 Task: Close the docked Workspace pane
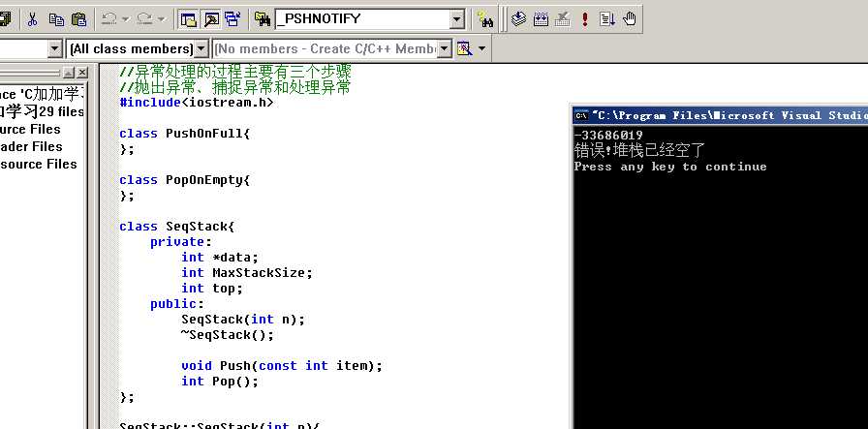click(x=82, y=73)
